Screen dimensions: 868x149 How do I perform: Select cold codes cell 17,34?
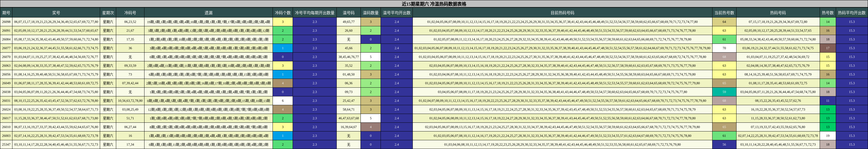[x=130, y=145]
